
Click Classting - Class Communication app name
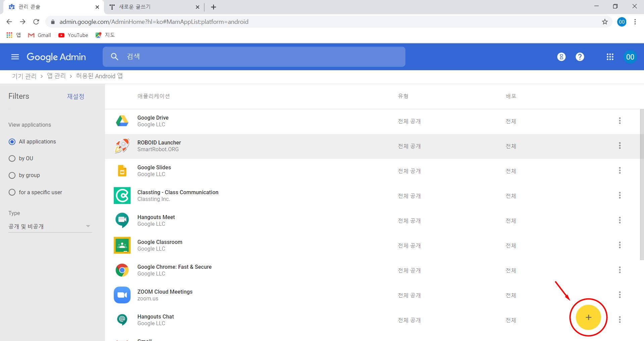click(178, 192)
